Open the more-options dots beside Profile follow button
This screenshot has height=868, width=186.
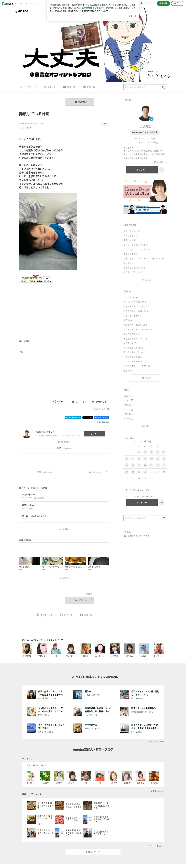pos(162,170)
